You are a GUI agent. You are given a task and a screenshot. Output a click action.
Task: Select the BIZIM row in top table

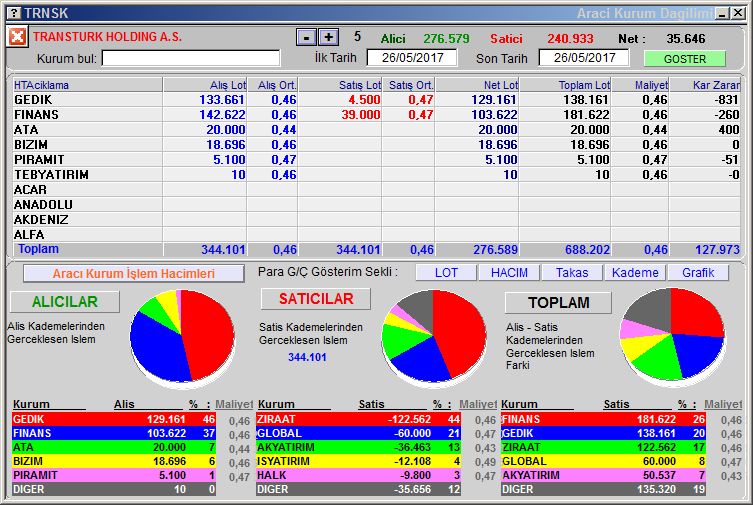(x=376, y=144)
